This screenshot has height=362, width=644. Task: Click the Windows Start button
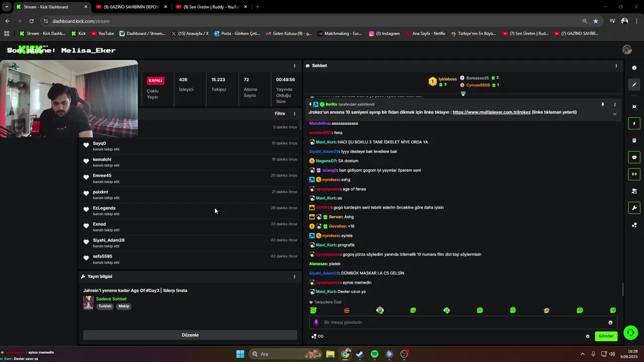(240, 354)
